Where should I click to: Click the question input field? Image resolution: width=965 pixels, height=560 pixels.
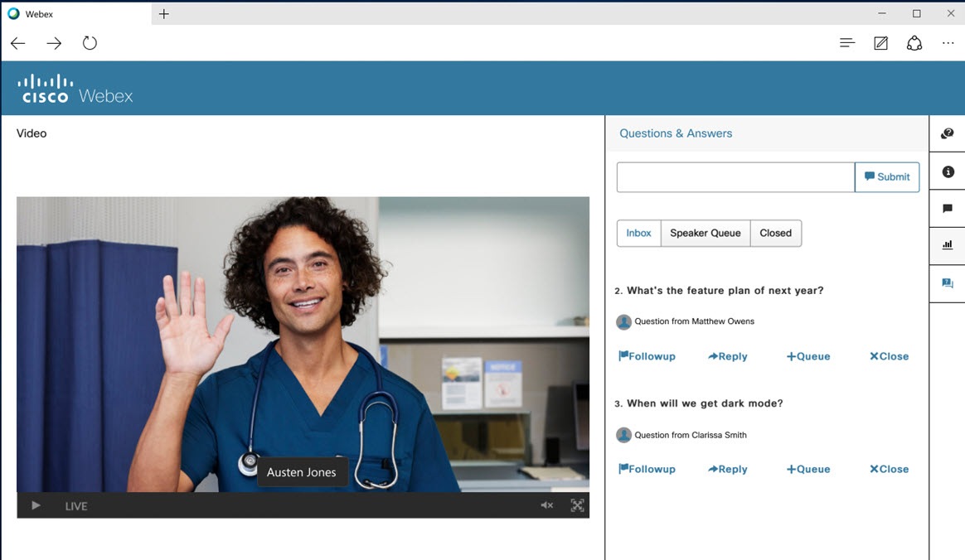click(x=735, y=176)
